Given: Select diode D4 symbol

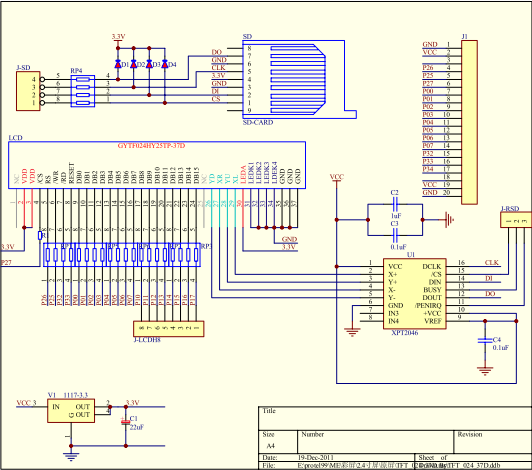Looking at the screenshot, I should tap(165, 64).
